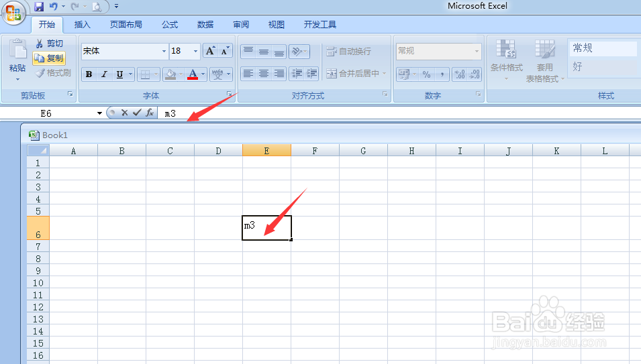Open the Office button menu

pos(13,12)
